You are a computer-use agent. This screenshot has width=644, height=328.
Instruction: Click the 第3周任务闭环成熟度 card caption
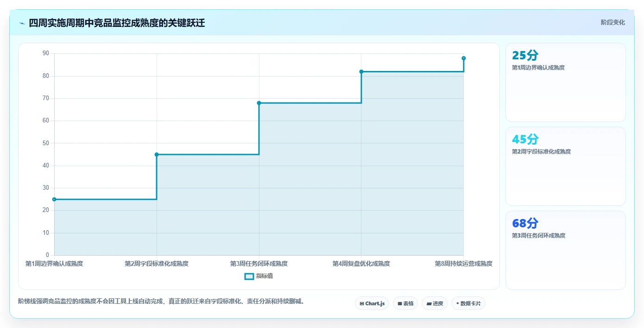[538, 236]
